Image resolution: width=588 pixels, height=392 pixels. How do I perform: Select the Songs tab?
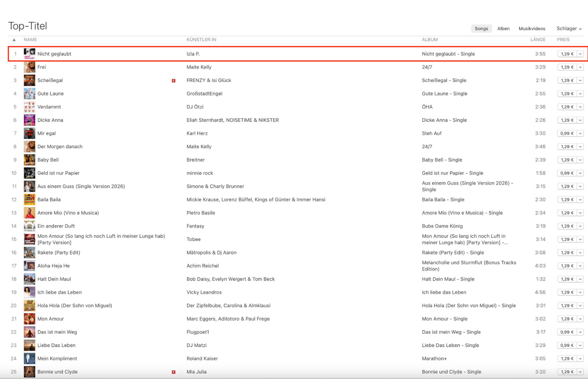coord(481,29)
